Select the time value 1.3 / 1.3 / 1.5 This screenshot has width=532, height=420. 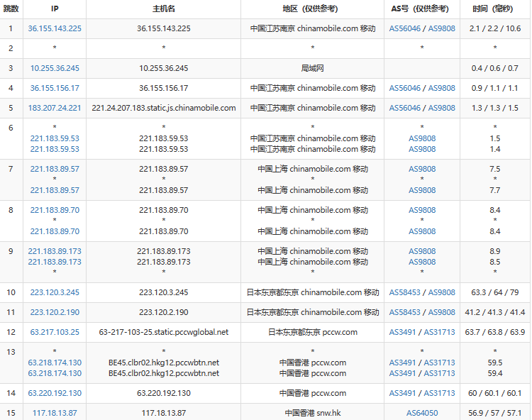pos(495,108)
